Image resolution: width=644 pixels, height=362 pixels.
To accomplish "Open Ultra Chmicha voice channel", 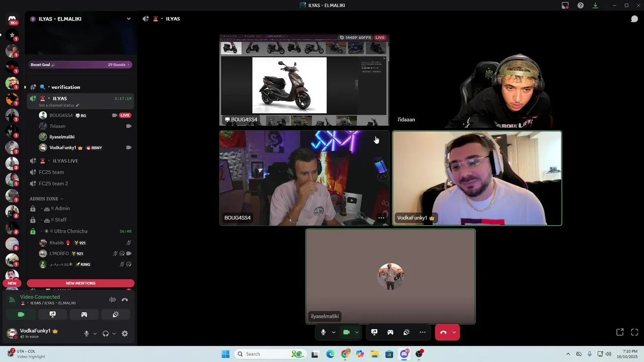I will tap(80, 231).
